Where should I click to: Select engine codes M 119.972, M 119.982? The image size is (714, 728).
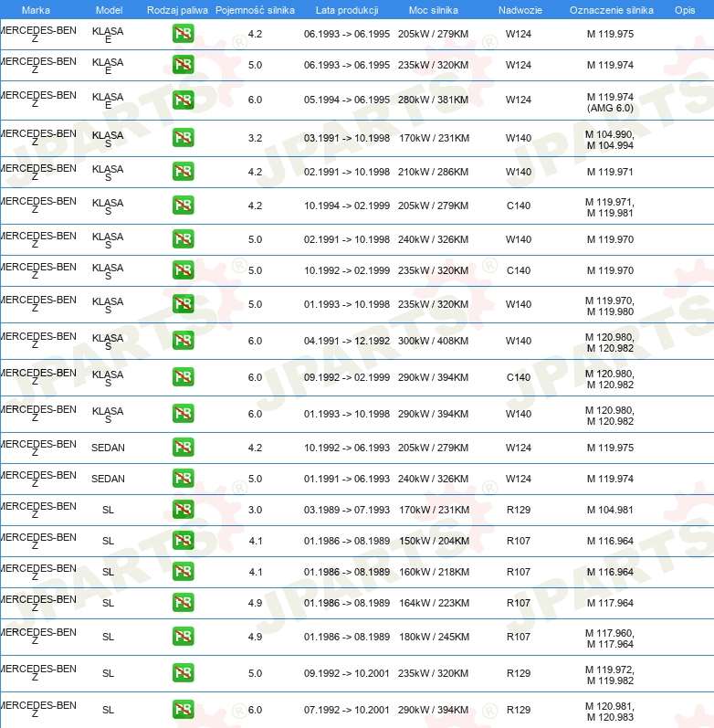(610, 676)
